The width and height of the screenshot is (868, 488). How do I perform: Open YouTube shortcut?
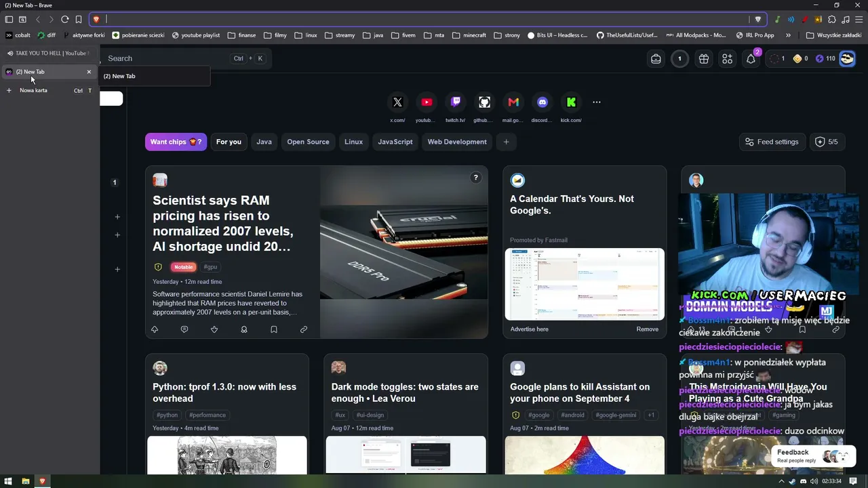click(x=427, y=102)
